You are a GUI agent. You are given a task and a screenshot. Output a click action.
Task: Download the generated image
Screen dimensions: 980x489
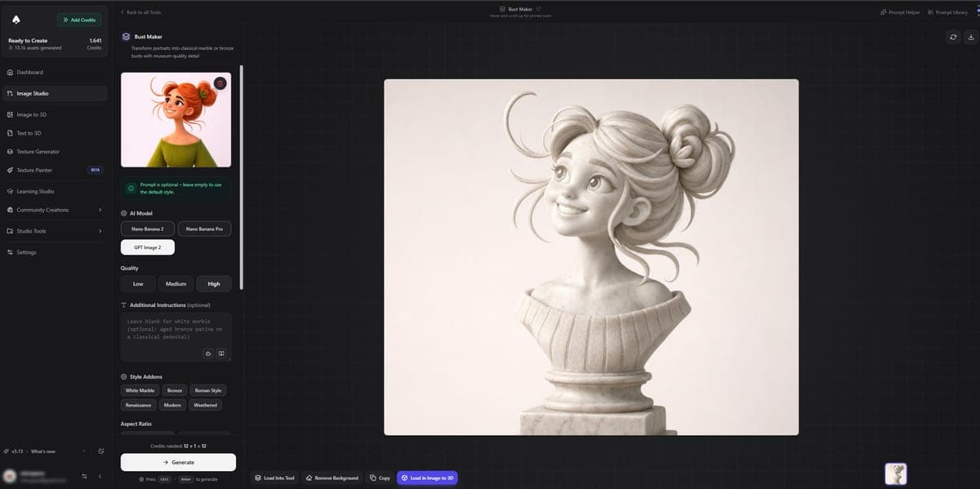pyautogui.click(x=971, y=38)
